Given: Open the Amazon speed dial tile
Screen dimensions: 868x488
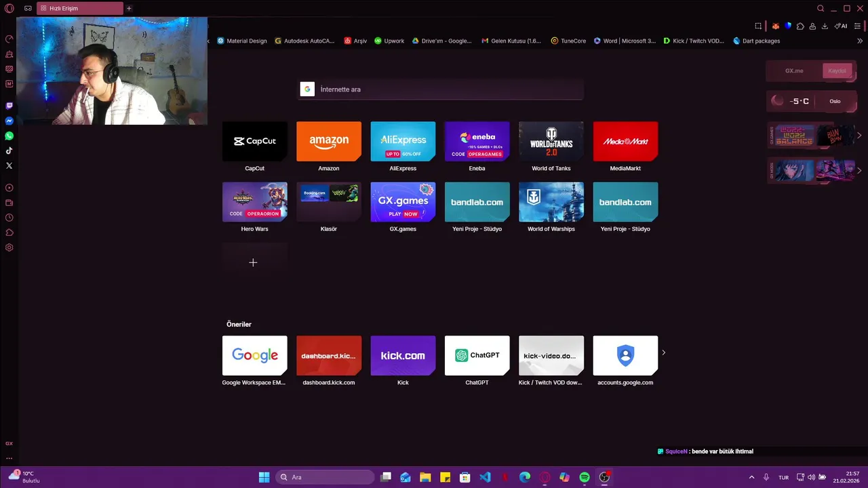Looking at the screenshot, I should tap(329, 141).
